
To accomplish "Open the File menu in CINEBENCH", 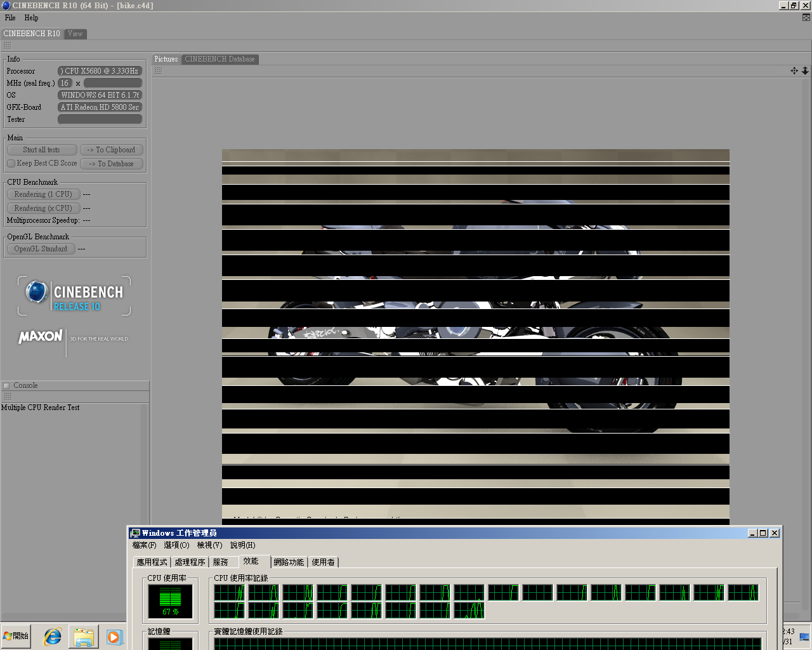I will pos(10,18).
